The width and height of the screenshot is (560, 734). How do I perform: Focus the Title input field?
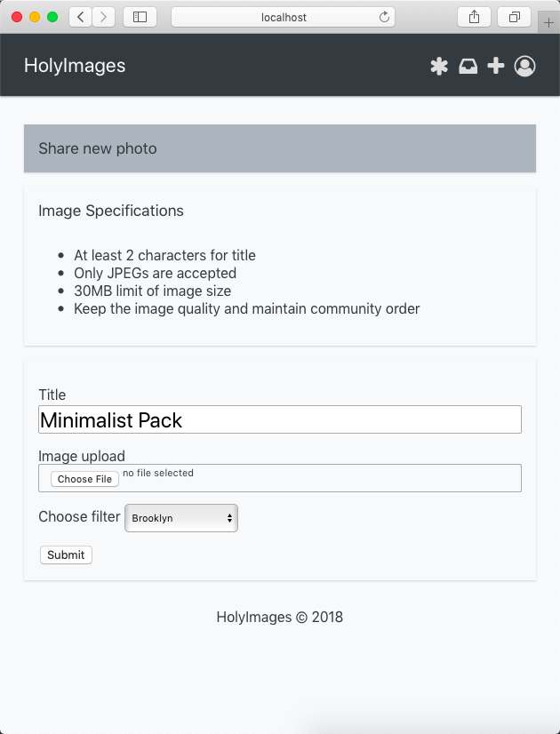279,420
